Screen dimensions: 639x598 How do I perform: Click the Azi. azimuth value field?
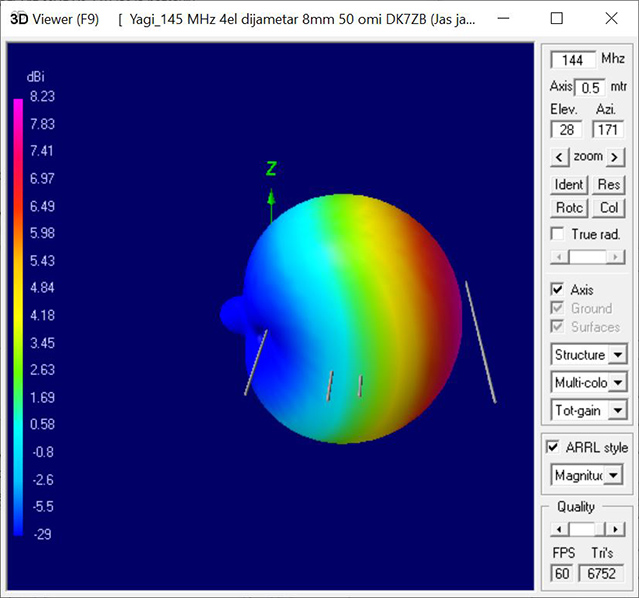[x=607, y=129]
